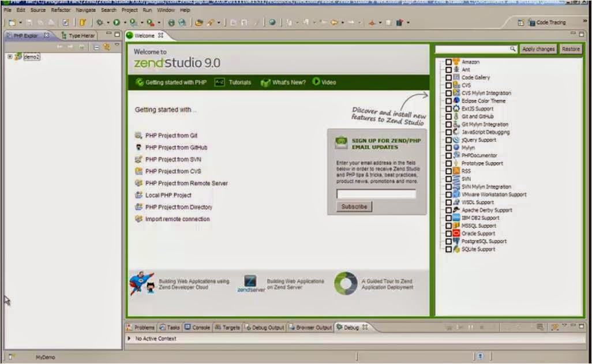This screenshot has width=592, height=364.
Task: Switch to the Console tab
Action: (197, 328)
